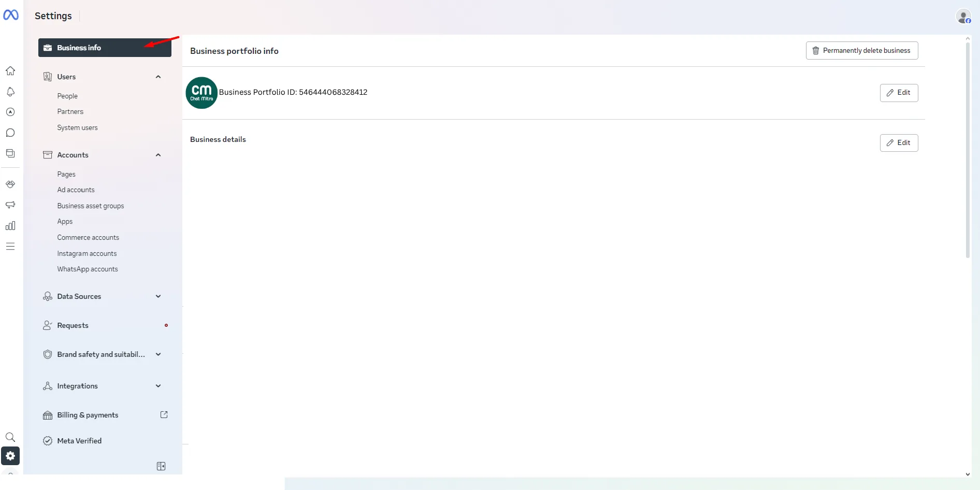Open WhatsApp accounts
The width and height of the screenshot is (980, 490).
pos(88,269)
